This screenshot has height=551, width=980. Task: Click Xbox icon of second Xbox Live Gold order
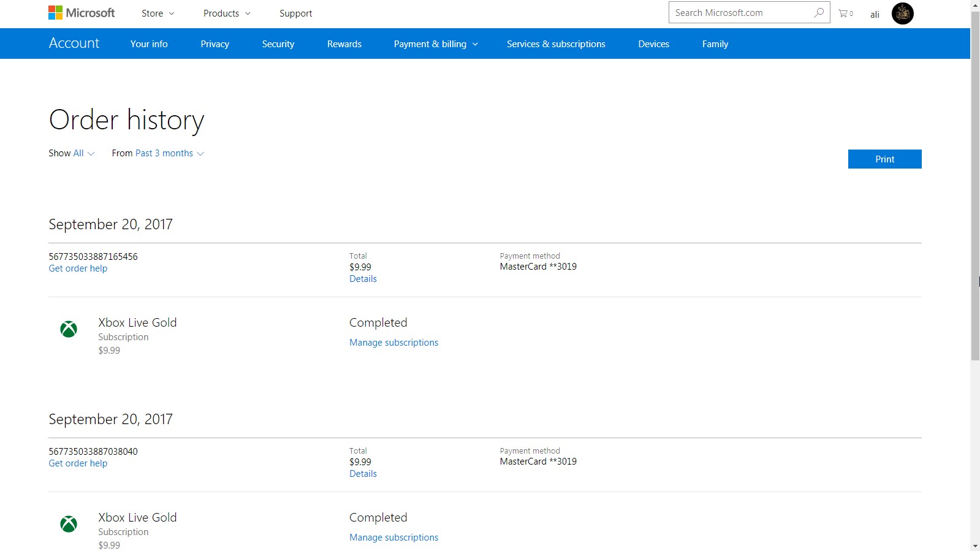(69, 524)
